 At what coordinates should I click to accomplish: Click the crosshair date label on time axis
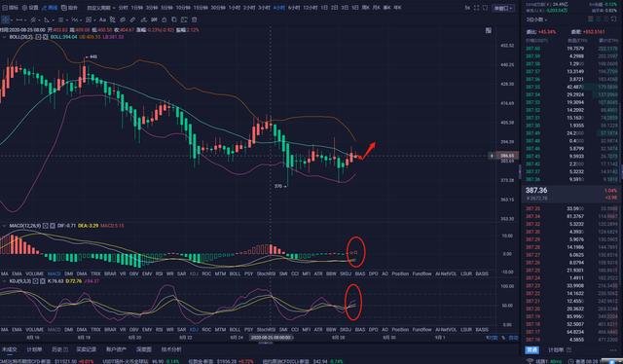point(271,338)
